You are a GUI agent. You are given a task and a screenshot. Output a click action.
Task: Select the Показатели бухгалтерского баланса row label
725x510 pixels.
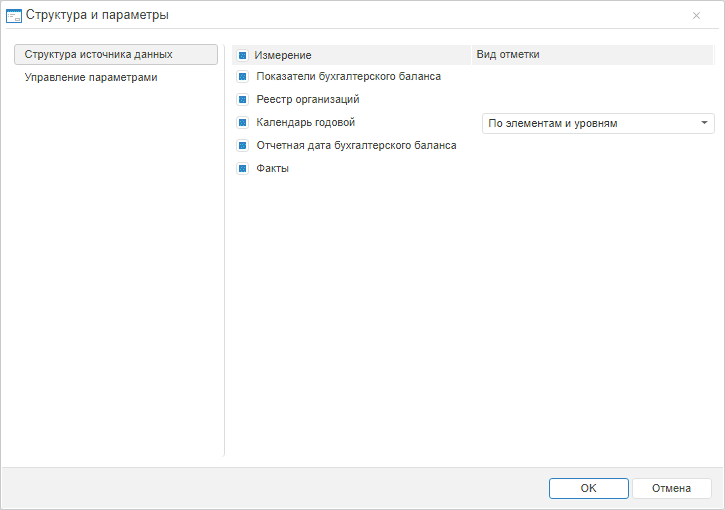pos(348,76)
